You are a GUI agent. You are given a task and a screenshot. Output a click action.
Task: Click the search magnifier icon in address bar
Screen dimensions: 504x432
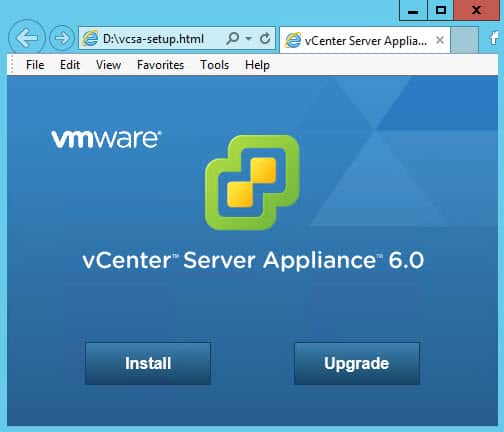click(233, 38)
